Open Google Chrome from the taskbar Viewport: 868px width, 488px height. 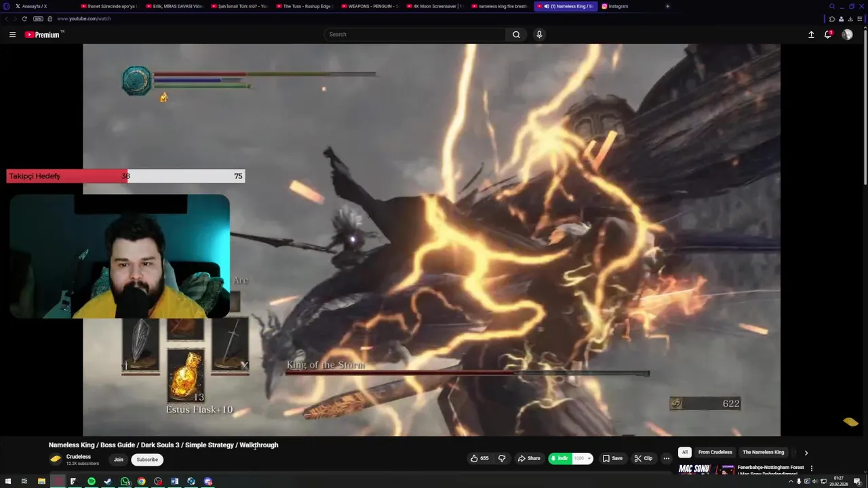141,481
